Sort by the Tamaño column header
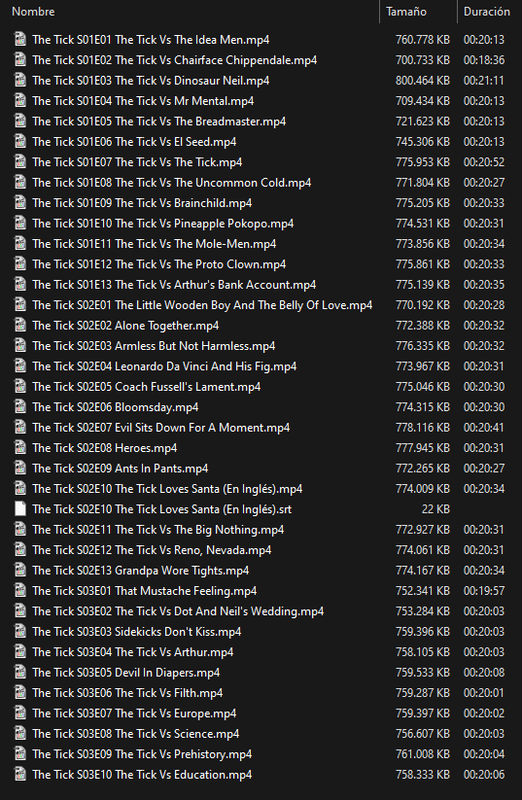Image resolution: width=522 pixels, height=800 pixels. click(x=406, y=11)
